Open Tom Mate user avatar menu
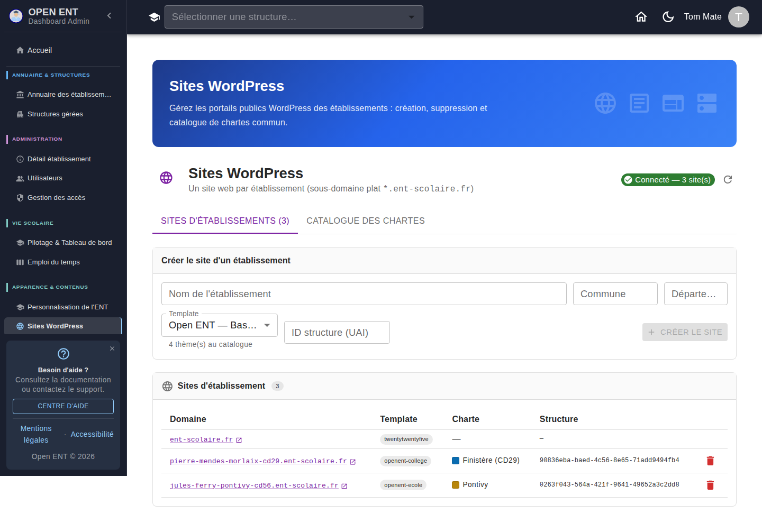Screen dimensions: 762x532 (739, 17)
